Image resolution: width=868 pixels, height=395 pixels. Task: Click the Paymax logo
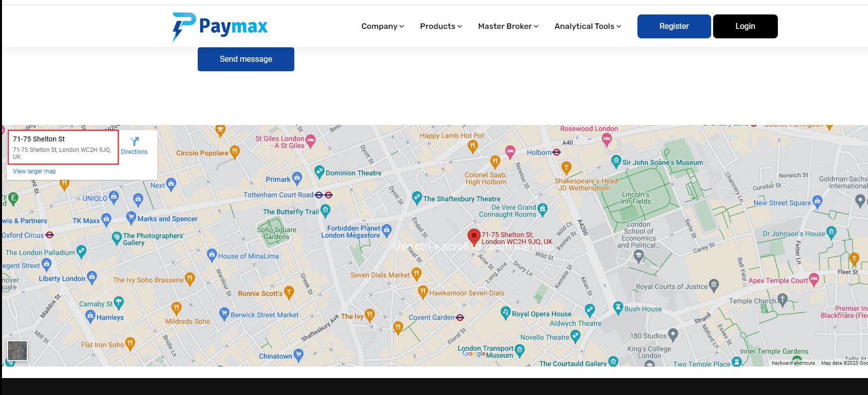pyautogui.click(x=220, y=27)
